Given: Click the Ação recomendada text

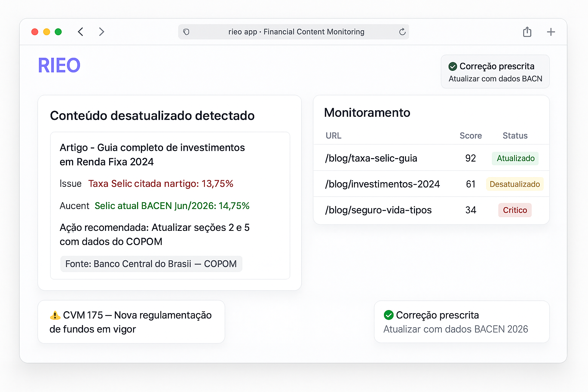Looking at the screenshot, I should (x=155, y=234).
